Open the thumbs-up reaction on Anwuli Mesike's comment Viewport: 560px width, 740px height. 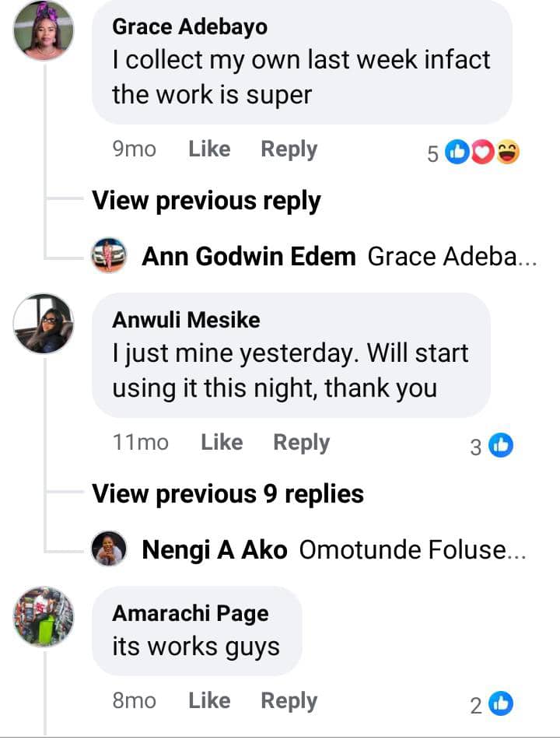(501, 446)
